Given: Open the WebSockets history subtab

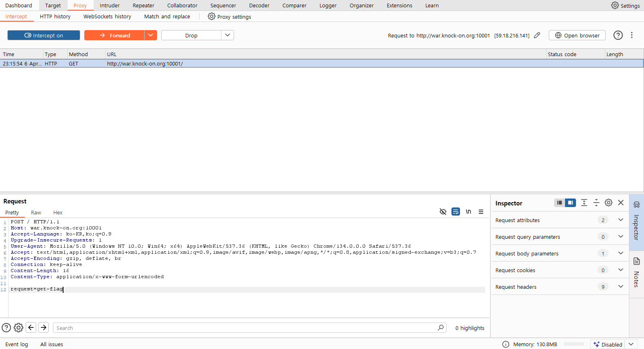Looking at the screenshot, I should 107,16.
